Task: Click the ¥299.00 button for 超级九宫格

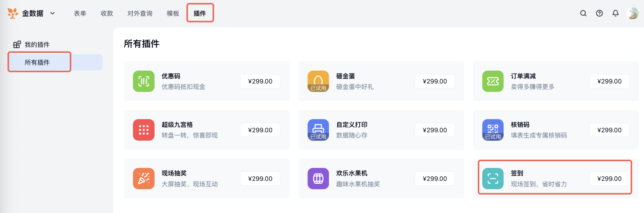Action: click(260, 130)
